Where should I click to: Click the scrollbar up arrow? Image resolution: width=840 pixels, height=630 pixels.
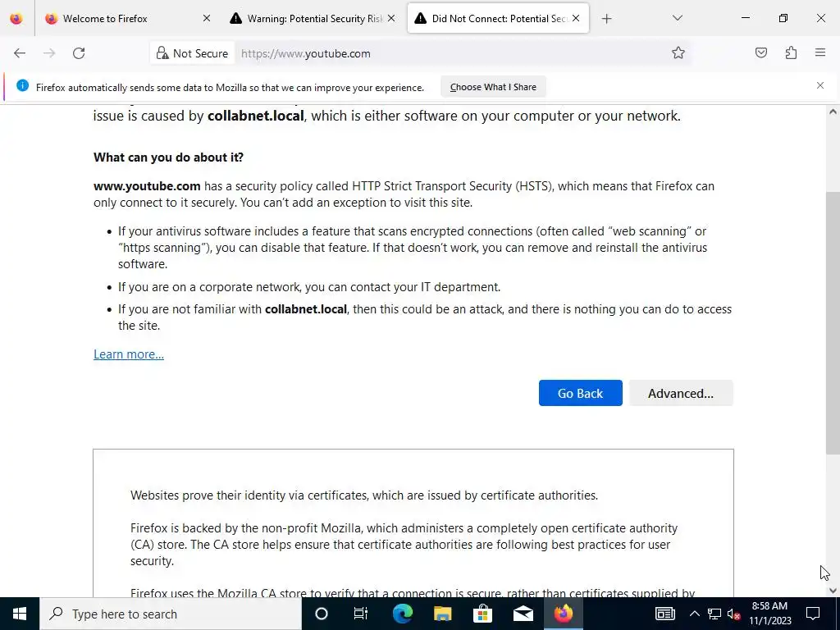(833, 112)
